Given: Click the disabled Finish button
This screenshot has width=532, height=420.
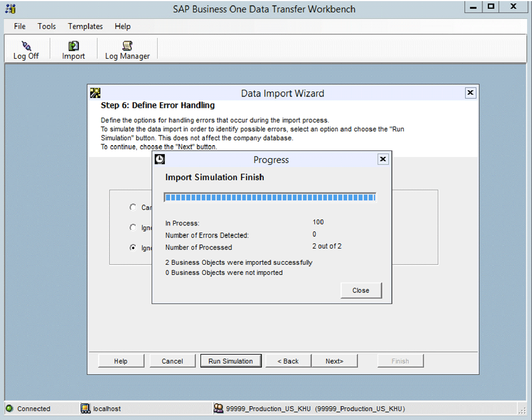Looking at the screenshot, I should [x=400, y=361].
